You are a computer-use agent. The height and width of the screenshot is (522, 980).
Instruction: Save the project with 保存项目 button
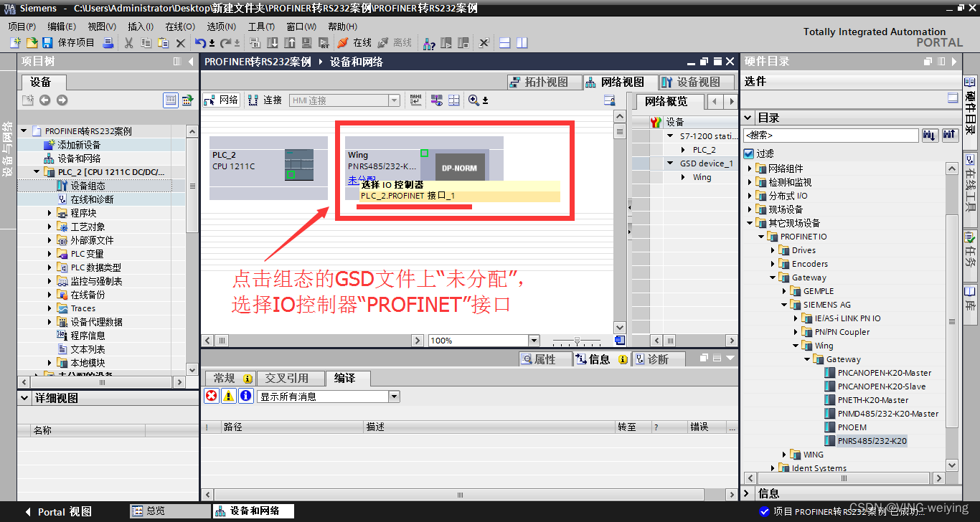coord(69,43)
